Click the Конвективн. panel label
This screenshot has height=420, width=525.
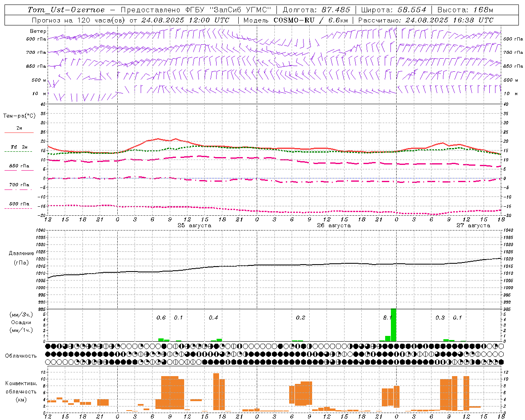pyautogui.click(x=21, y=383)
